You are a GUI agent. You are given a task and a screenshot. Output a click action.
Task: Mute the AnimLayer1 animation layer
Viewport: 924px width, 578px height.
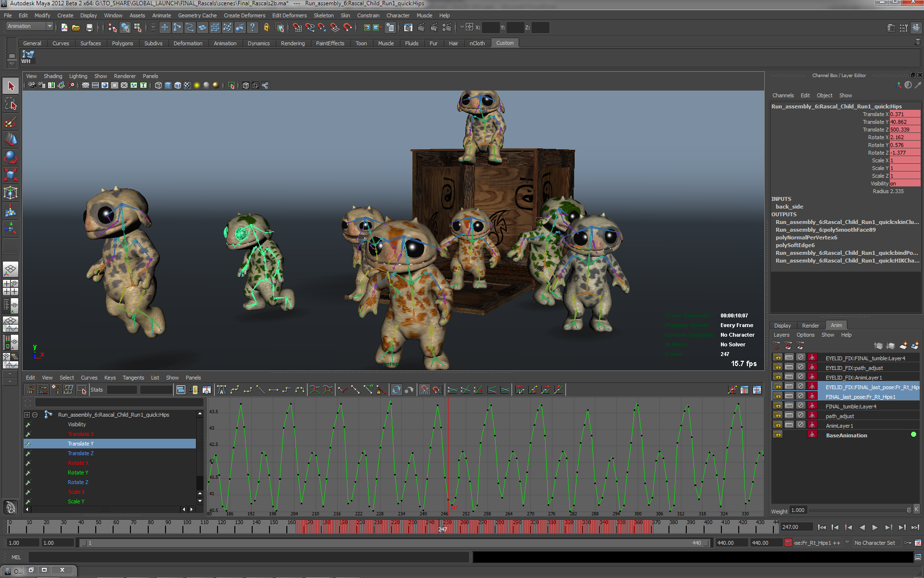click(800, 425)
